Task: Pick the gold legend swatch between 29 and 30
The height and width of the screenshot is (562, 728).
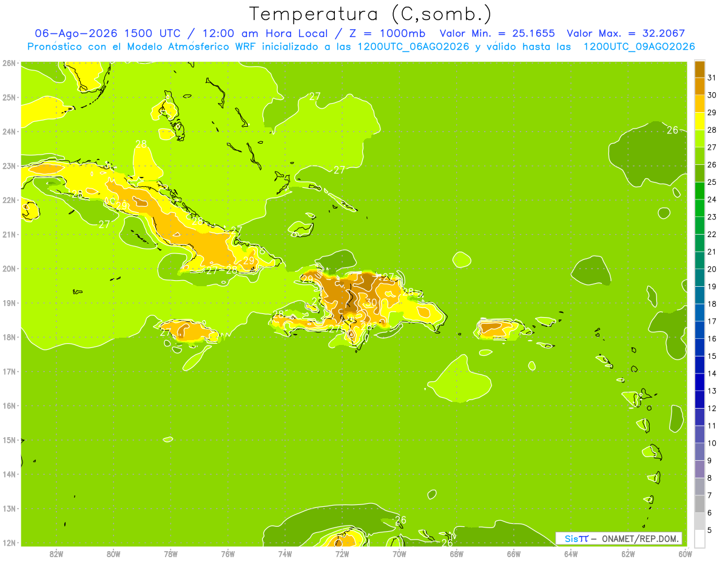Action: [x=700, y=104]
